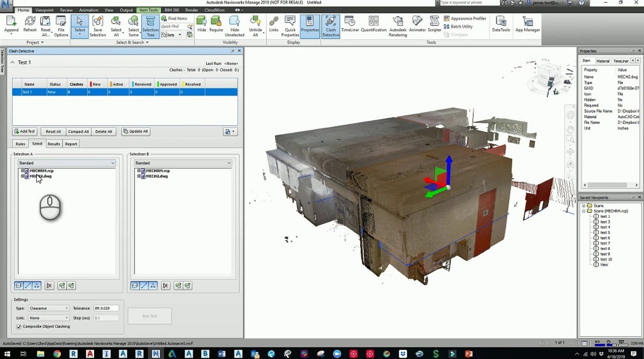Toggle Points geometry button under Selection B

click(x=153, y=286)
